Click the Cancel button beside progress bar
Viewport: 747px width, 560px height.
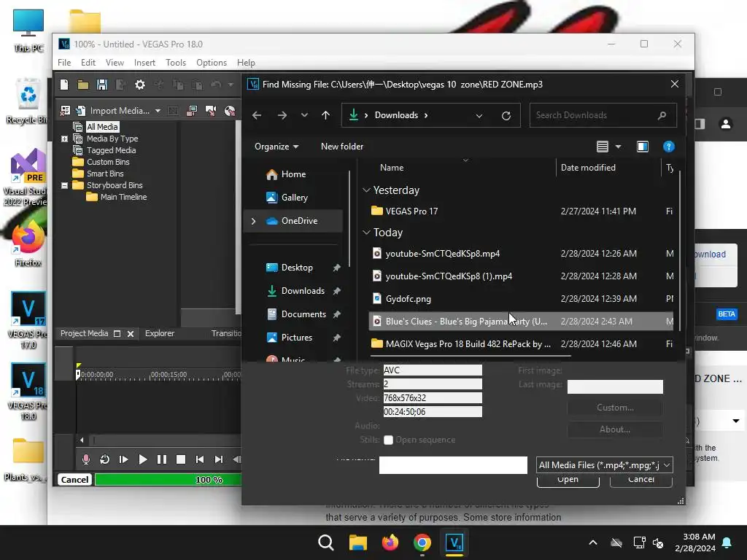(x=74, y=480)
